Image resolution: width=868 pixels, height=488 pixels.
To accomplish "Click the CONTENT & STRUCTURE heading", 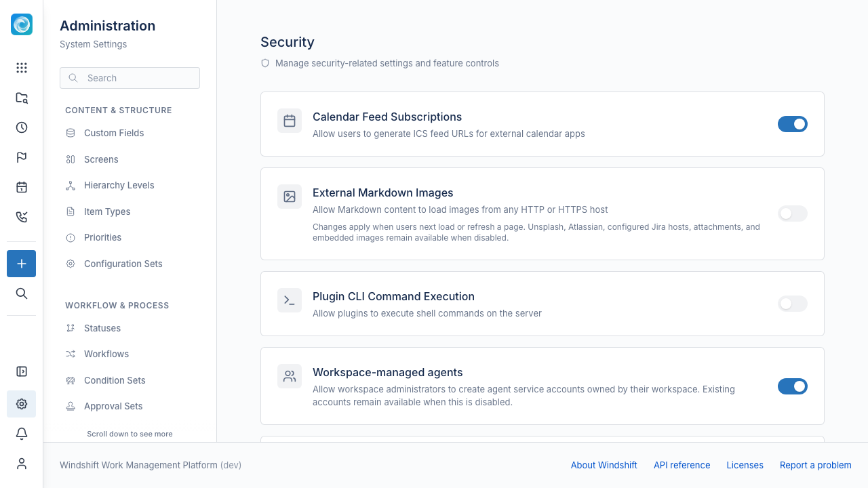I will 119,110.
